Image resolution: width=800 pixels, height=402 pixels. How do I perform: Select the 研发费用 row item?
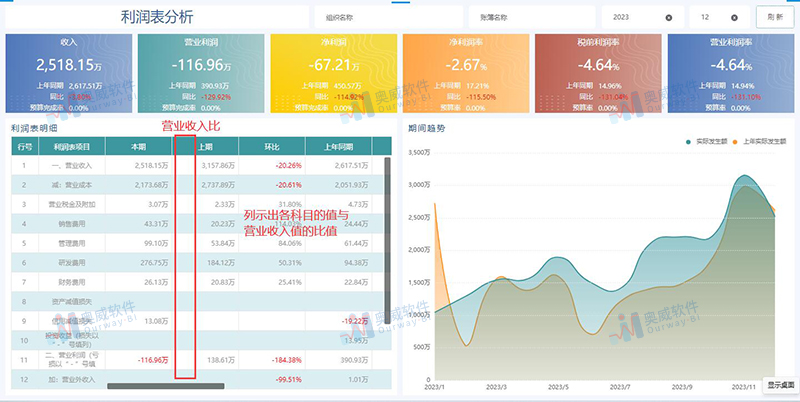72,263
